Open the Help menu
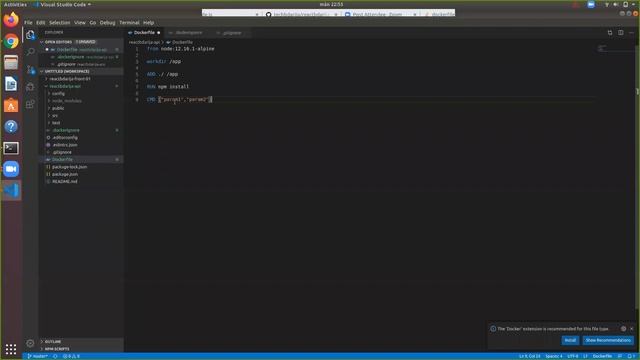640x360 pixels. click(149, 23)
